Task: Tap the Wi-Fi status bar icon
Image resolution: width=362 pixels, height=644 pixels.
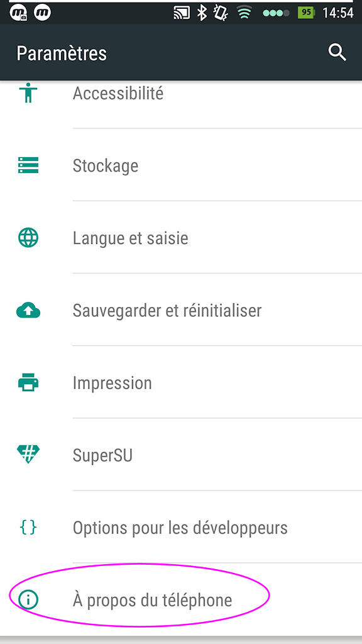Action: tap(244, 13)
